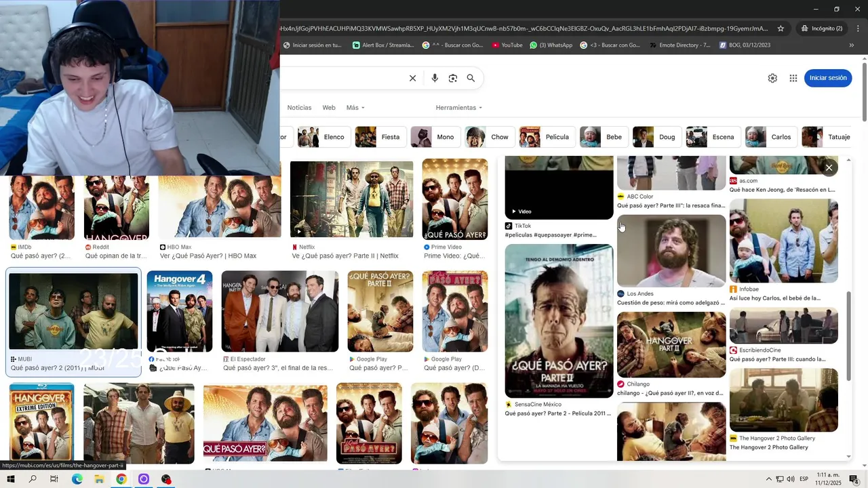868x488 pixels.
Task: Select the Bebe filter chip
Action: pyautogui.click(x=603, y=137)
